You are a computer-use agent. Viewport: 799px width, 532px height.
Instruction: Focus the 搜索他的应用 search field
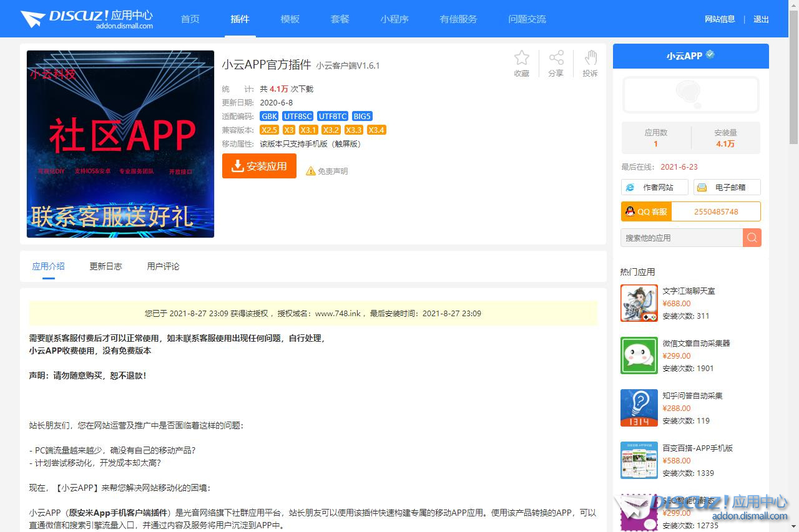(x=681, y=238)
